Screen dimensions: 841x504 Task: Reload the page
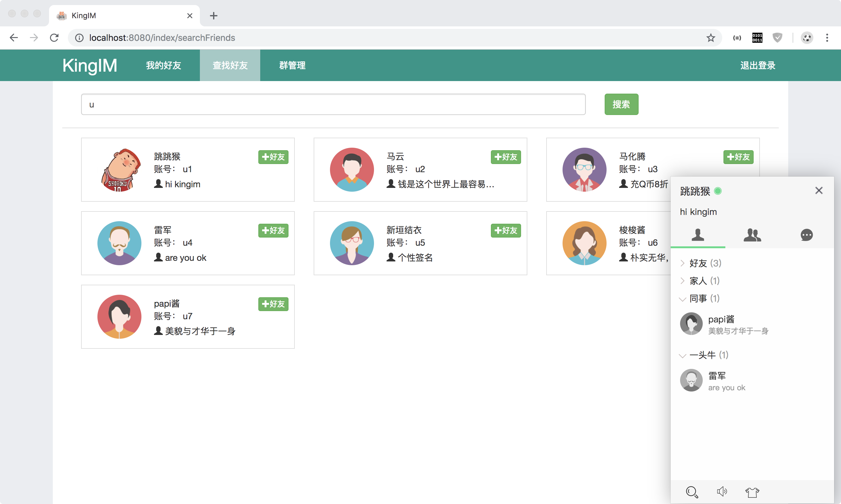54,38
